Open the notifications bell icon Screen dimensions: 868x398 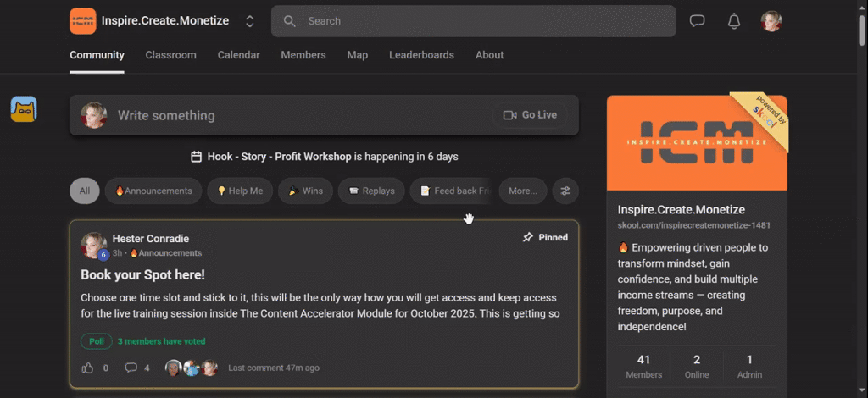pos(734,21)
